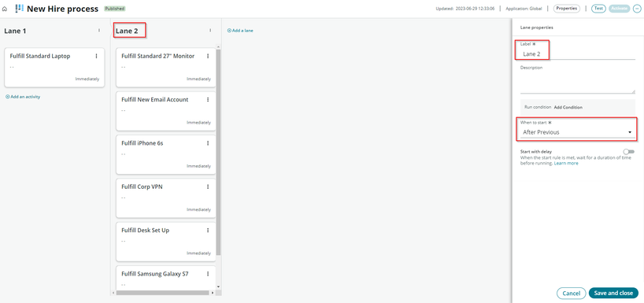Open Fulfill New Email Account card menu
The image size is (644, 303).
[208, 100]
